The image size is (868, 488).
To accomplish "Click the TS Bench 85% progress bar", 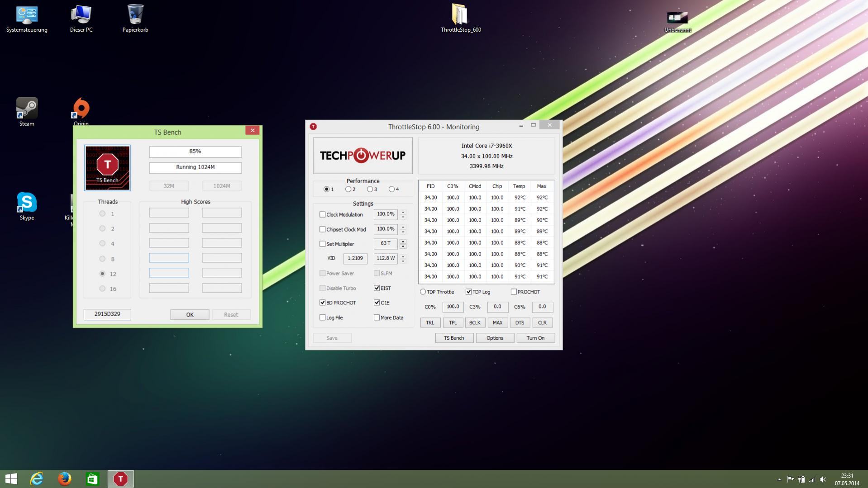I will coord(195,152).
